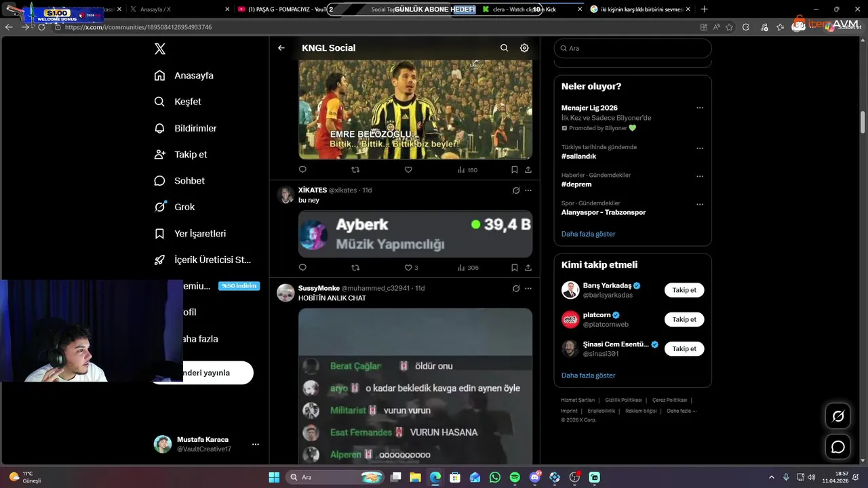Open more options on SussyMonke post
This screenshot has height=488, width=868.
pos(528,288)
